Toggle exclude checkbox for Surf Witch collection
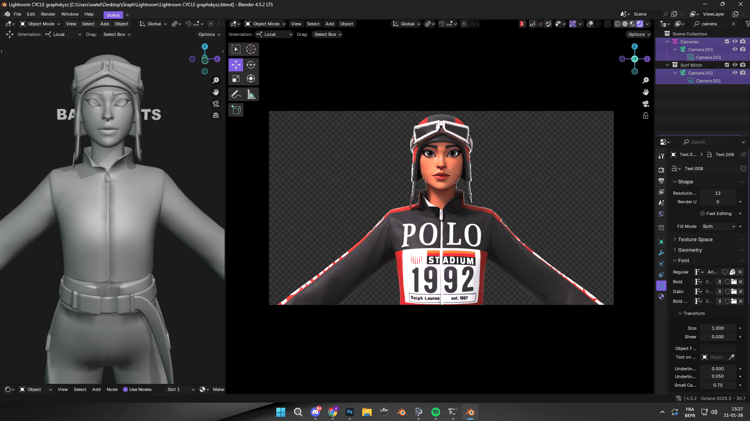Viewport: 750px width, 421px height. [727, 65]
